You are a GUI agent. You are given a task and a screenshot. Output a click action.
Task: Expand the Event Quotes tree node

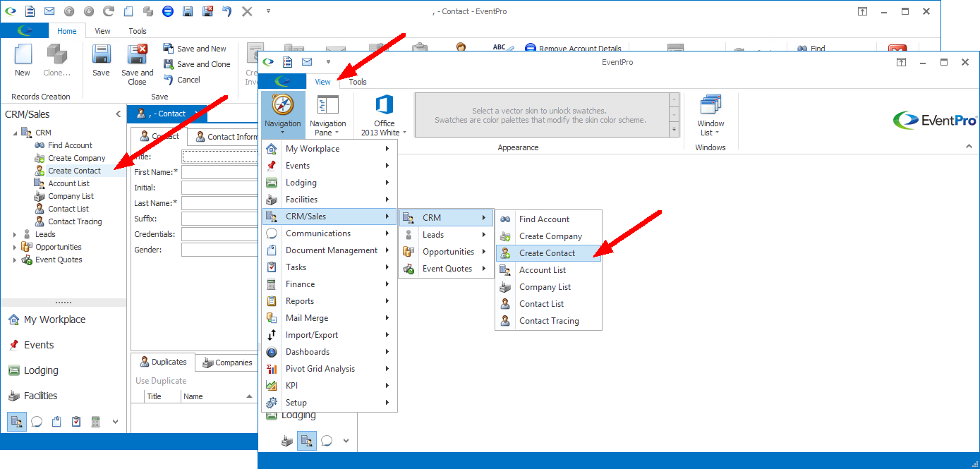point(16,260)
